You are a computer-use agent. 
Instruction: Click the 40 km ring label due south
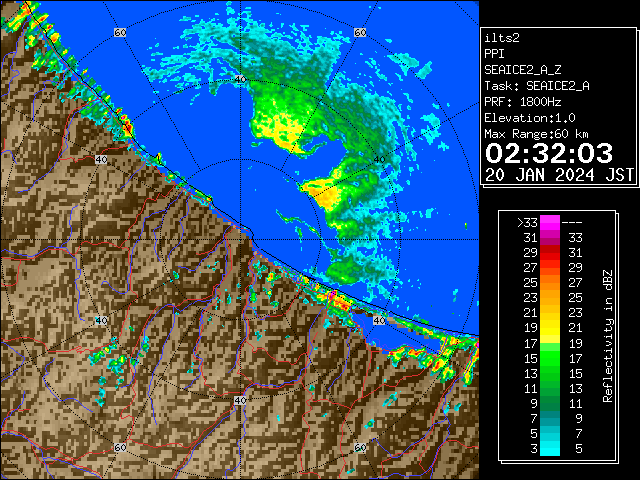[x=240, y=400]
